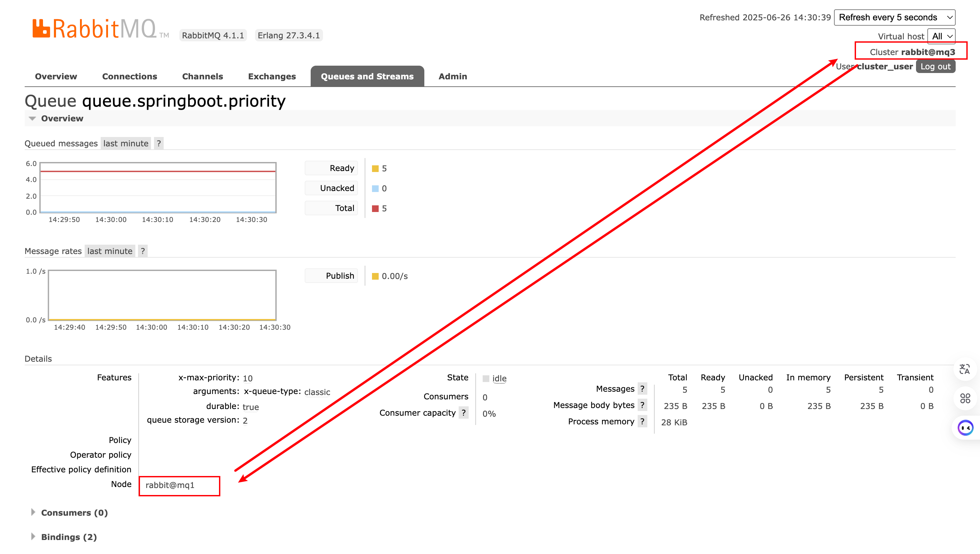Click the Erlang 27.3.4.1 version label

(289, 35)
